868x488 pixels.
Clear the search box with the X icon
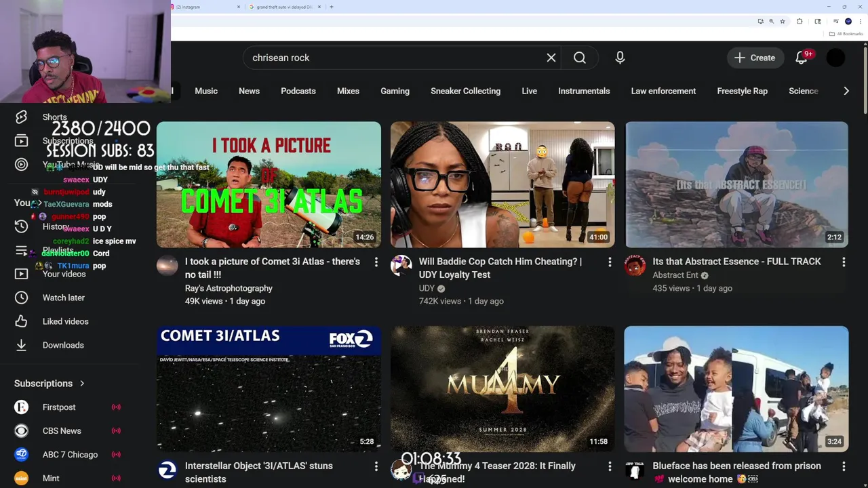coord(551,58)
